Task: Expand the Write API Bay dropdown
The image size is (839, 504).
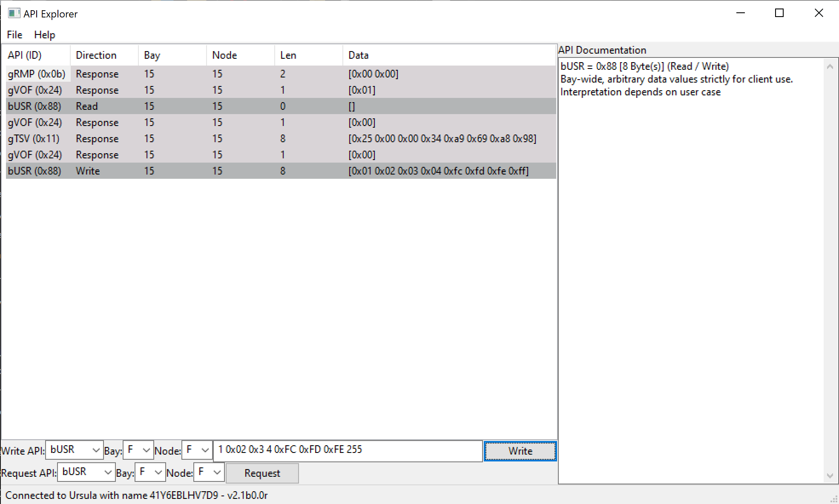Action: point(146,450)
